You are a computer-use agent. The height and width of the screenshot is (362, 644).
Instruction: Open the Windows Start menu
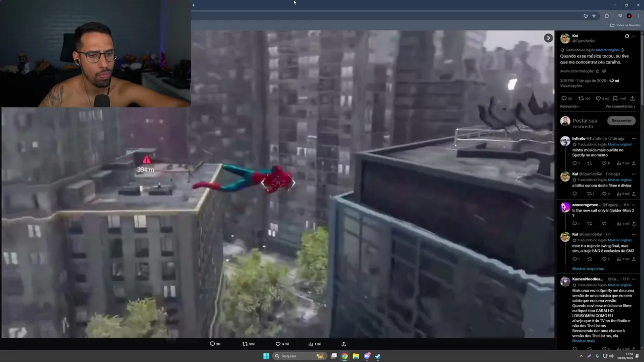[x=266, y=356]
